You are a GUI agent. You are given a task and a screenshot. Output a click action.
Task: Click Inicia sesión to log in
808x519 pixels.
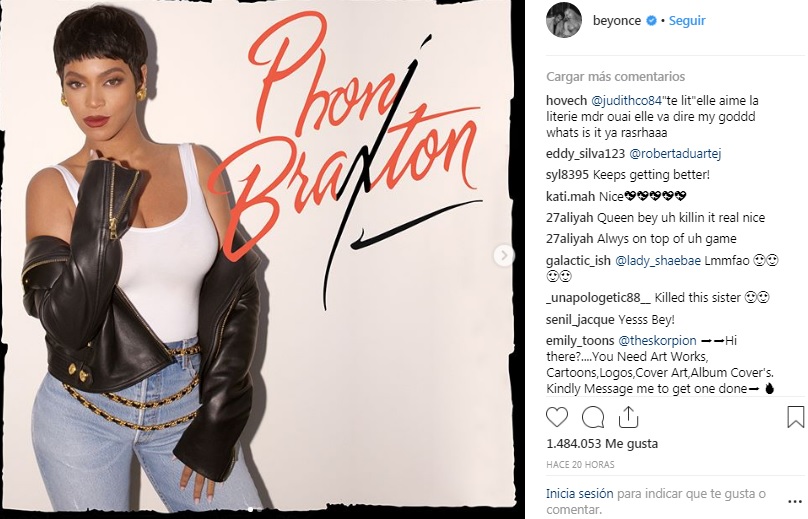(580, 494)
